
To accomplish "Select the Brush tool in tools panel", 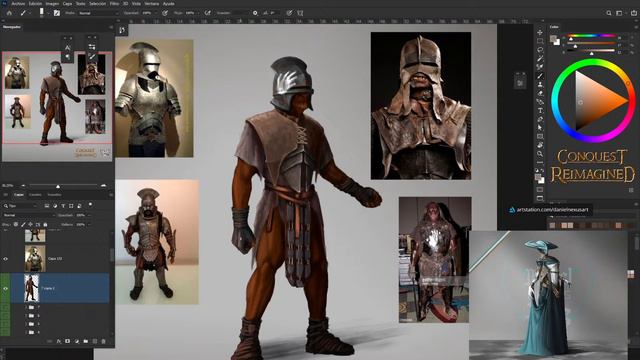I will [x=540, y=76].
